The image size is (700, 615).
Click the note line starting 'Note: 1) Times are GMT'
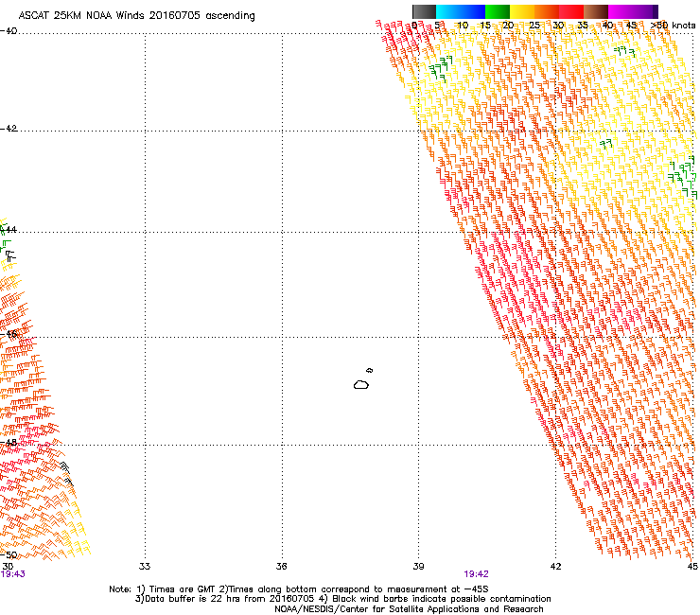point(299,589)
